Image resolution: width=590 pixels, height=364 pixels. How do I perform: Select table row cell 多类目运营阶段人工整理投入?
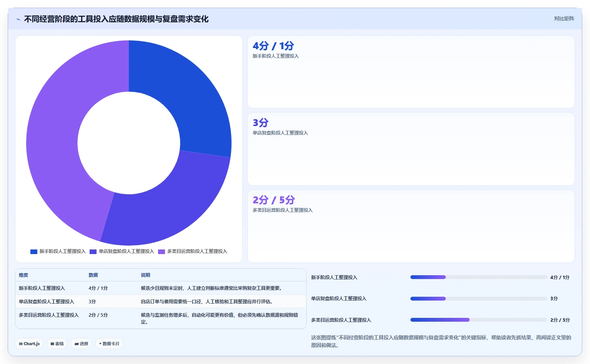pyautogui.click(x=49, y=315)
